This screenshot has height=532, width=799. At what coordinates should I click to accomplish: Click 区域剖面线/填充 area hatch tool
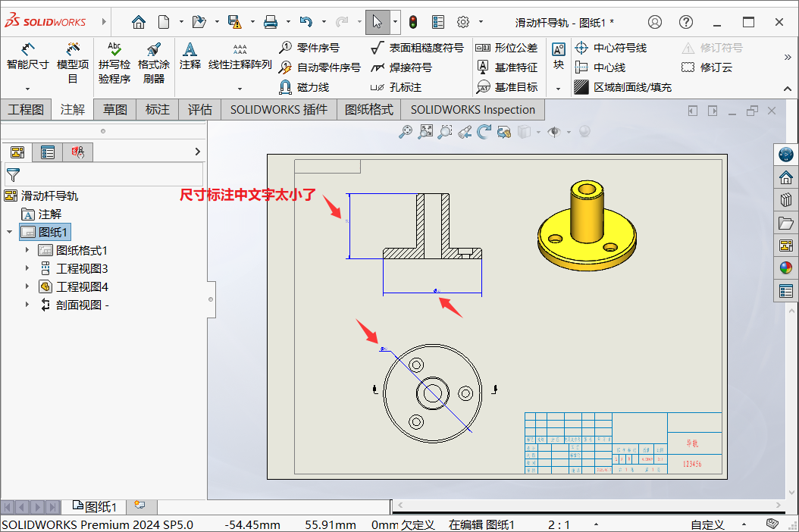click(622, 87)
